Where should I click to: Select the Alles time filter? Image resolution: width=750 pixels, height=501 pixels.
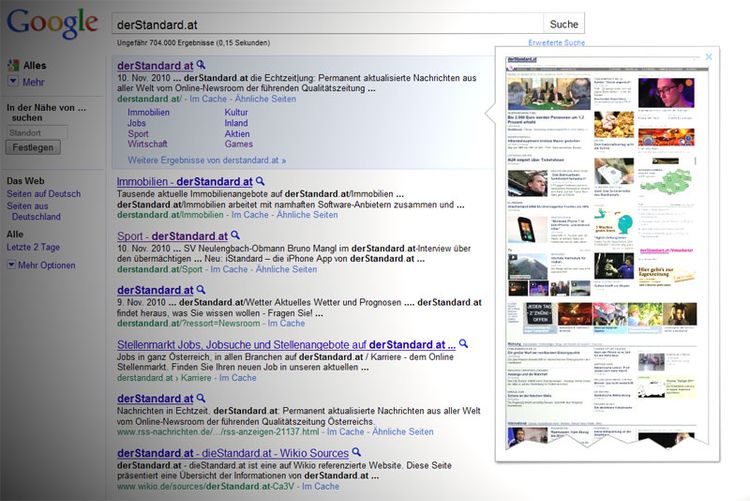[15, 234]
